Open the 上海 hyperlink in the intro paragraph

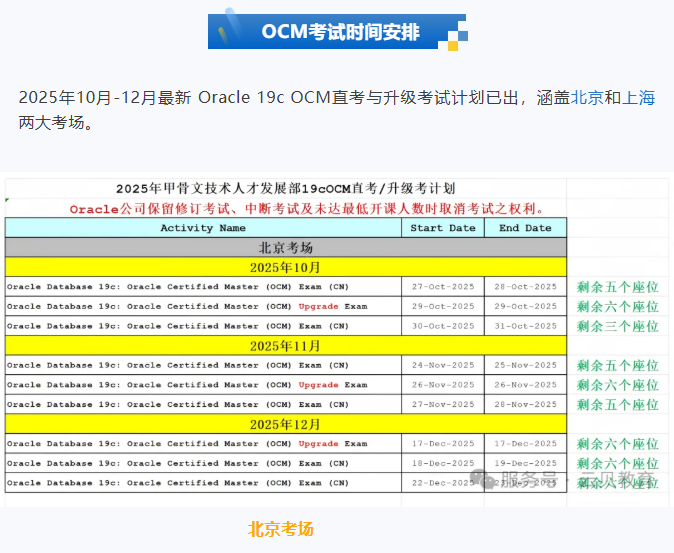click(639, 98)
